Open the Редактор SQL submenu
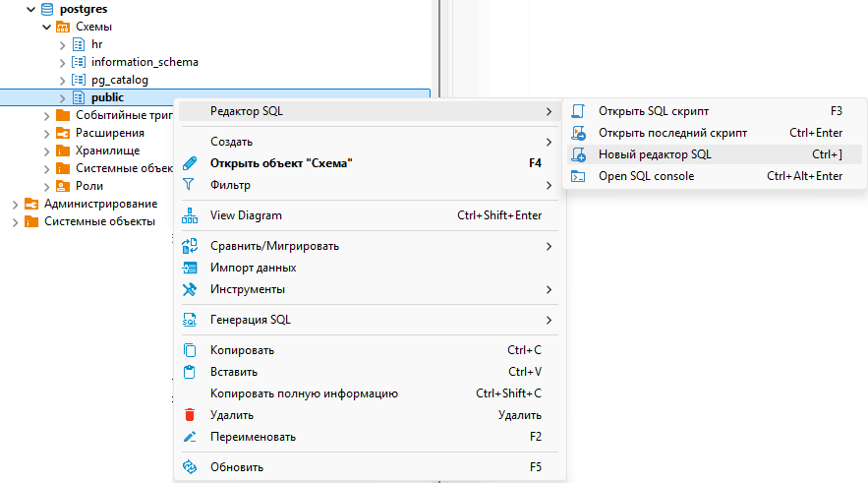 [369, 111]
